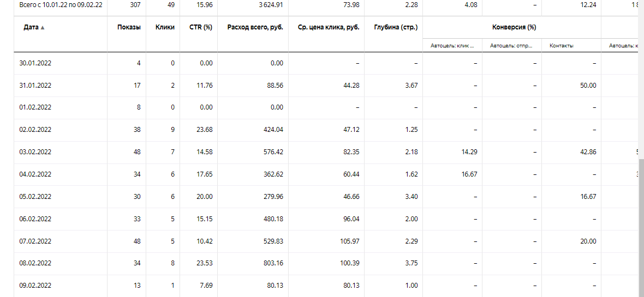
Task: Click the 03.02.2022 date row cell
Action: [35, 152]
